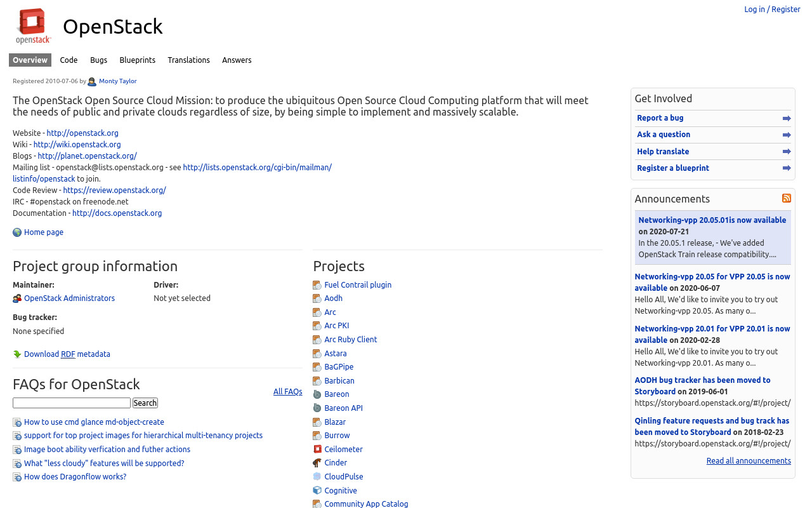Click the Fuel Contrail plugin project icon
Image resolution: width=812 pixels, height=508 pixels.
click(x=317, y=285)
